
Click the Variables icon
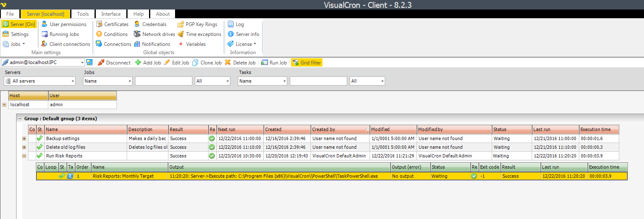click(x=181, y=44)
